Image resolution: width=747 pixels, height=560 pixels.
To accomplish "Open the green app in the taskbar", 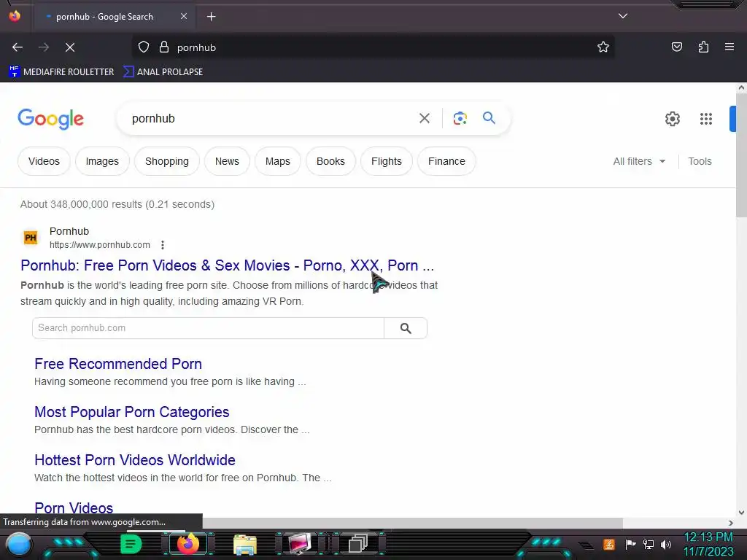I will 131,544.
